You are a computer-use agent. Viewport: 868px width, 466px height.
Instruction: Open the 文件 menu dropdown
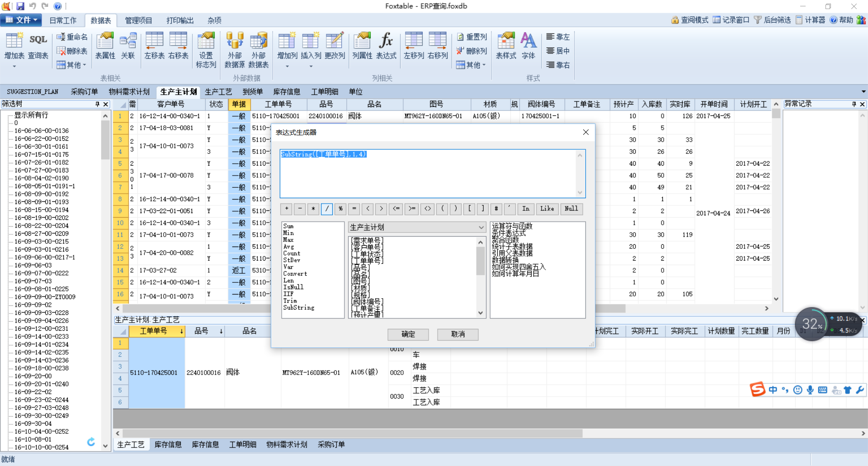tap(21, 20)
